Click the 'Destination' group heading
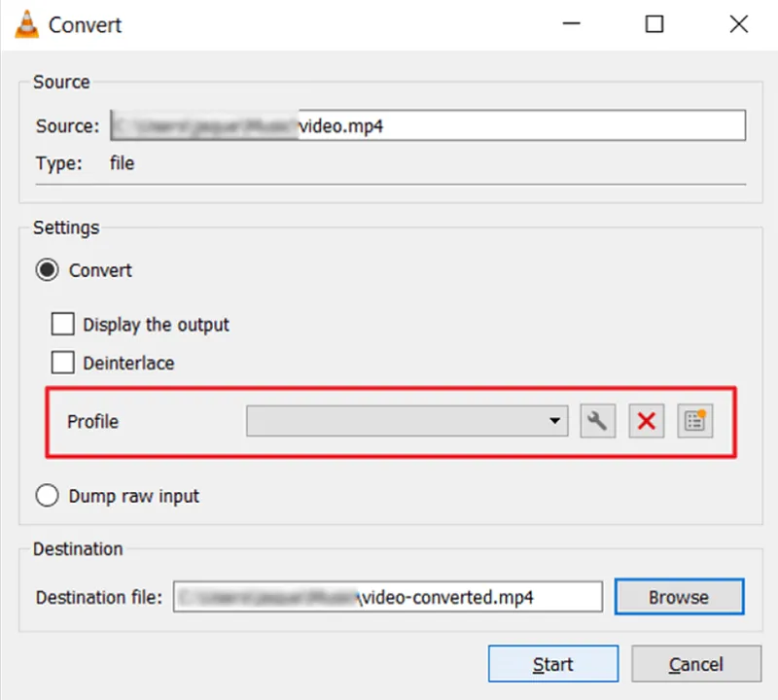The image size is (778, 700). coord(78,549)
